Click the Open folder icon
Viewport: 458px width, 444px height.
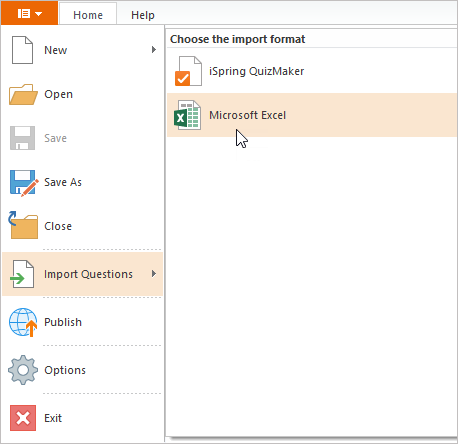(23, 94)
